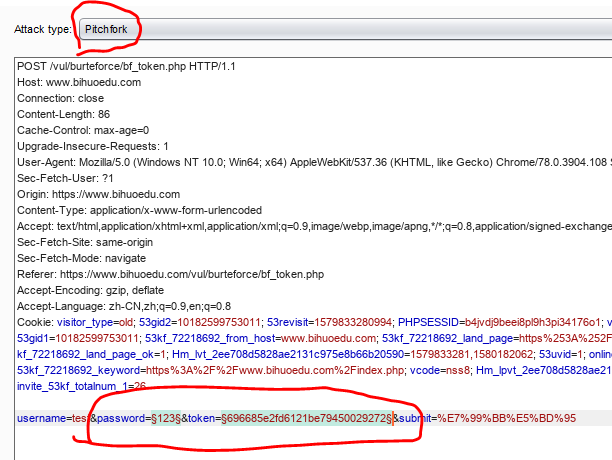Click the 'Host: www.bihuoedu.com' header line
This screenshot has width=612, height=460.
click(79, 82)
